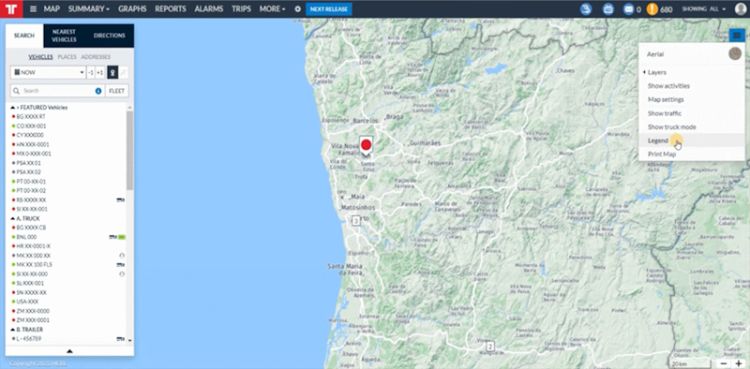Select vehicle PT 00-XX-01 in list
The image size is (750, 369).
pos(31,182)
